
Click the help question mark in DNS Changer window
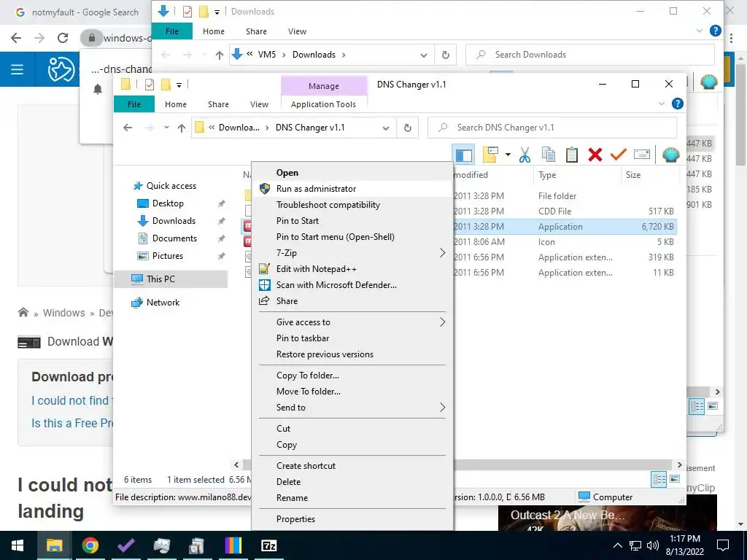tap(677, 104)
